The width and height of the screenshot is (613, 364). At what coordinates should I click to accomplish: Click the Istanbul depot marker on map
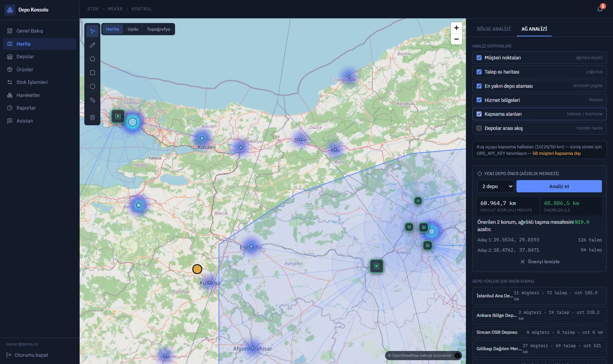point(118,116)
